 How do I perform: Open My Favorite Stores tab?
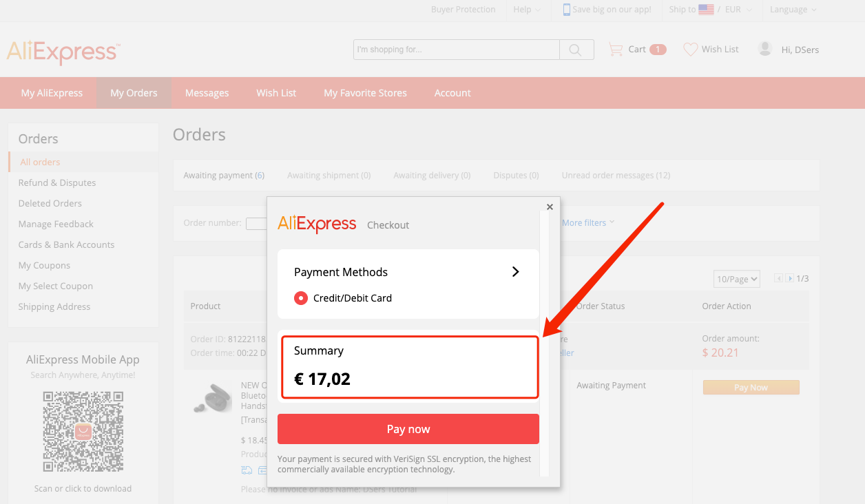click(366, 93)
